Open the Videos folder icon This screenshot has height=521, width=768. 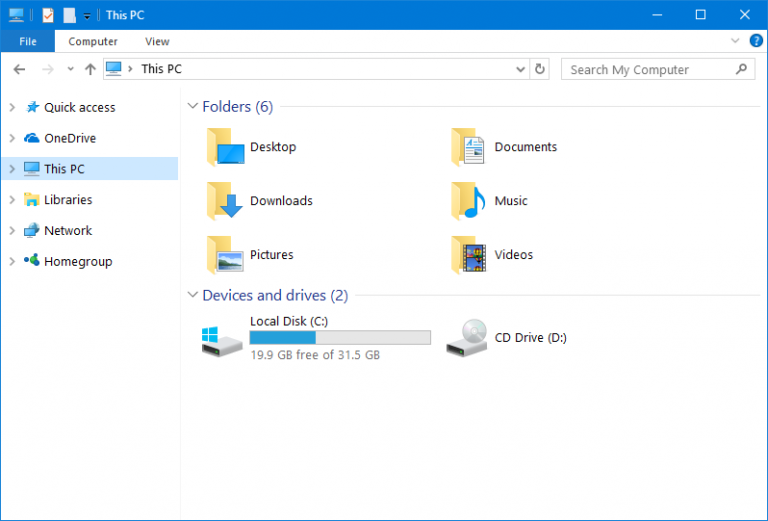468,255
